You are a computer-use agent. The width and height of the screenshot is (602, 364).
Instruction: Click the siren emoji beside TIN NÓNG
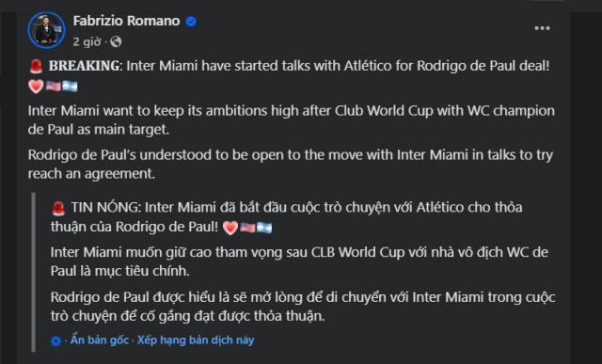click(x=58, y=209)
